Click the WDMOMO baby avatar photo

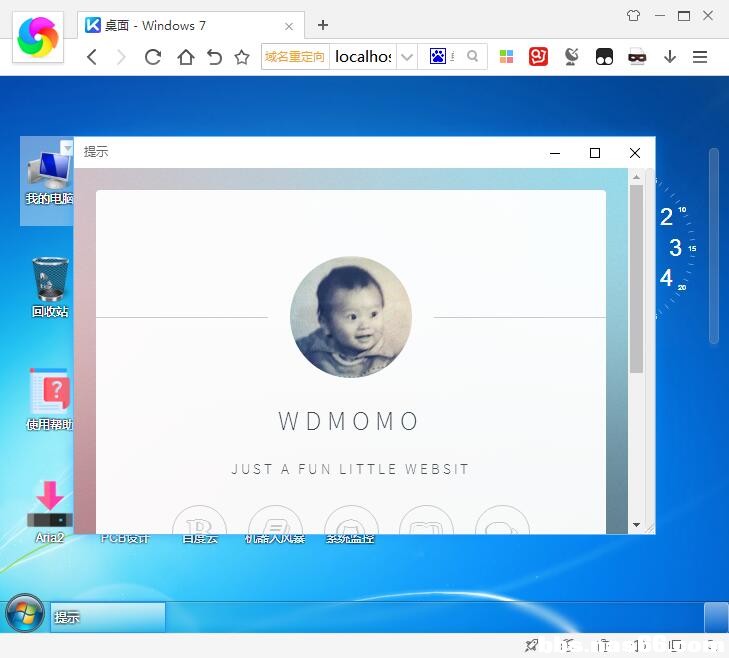click(351, 317)
